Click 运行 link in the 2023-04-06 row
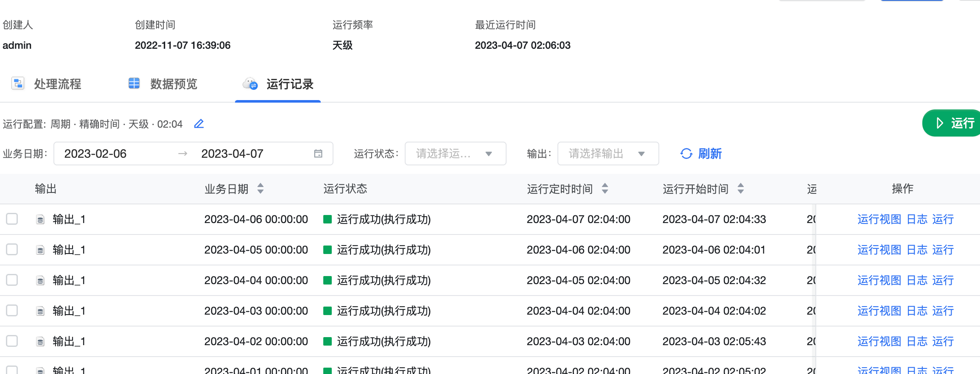Viewport: 980px width, 374px height. tap(943, 219)
